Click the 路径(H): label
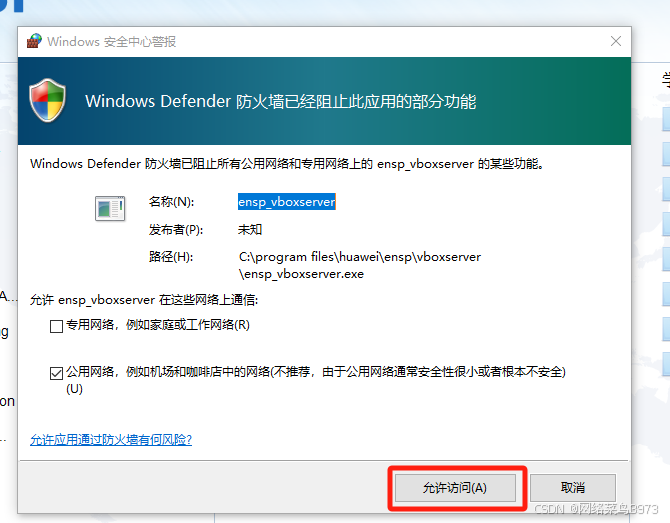The width and height of the screenshot is (670, 523). [x=171, y=257]
